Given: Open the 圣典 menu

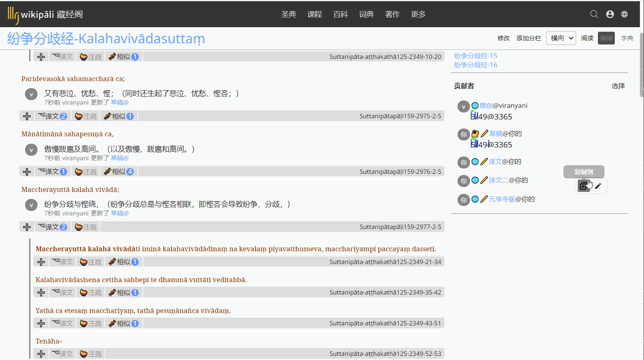Looking at the screenshot, I should (x=288, y=14).
